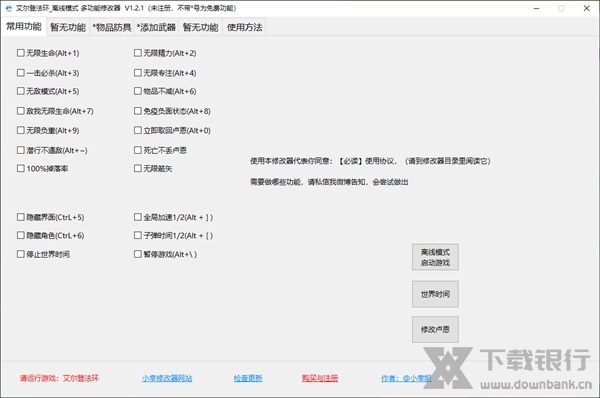Toggle 隐藏界面(CtrL+5)
The image size is (600, 398).
[51, 217]
